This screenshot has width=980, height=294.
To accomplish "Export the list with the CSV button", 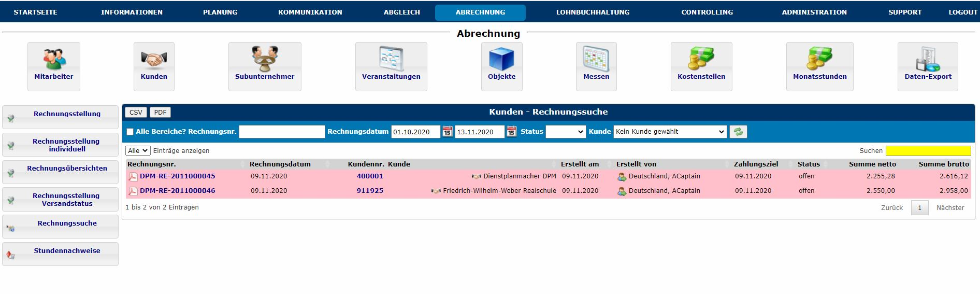I will [136, 112].
